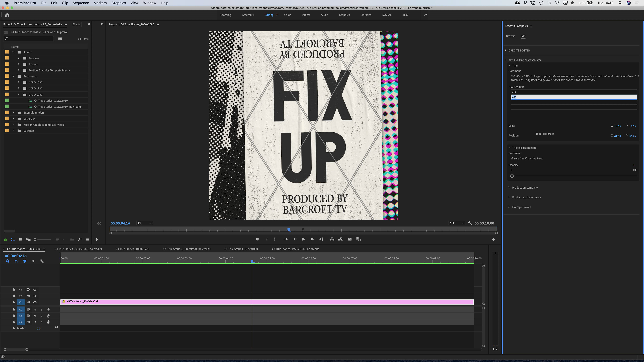644x362 pixels.
Task: Switch project panel to Icon View
Action: tap(20, 240)
